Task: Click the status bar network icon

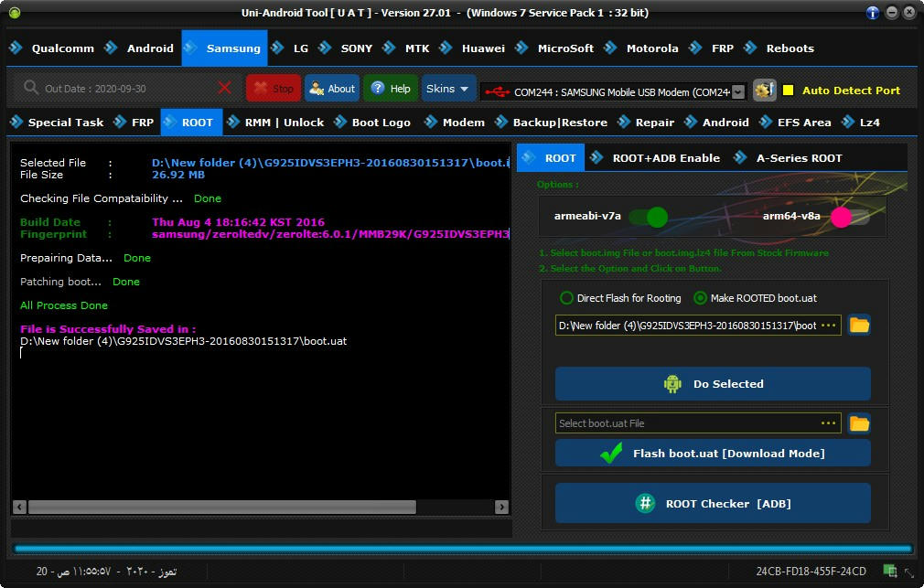Action: [x=890, y=571]
